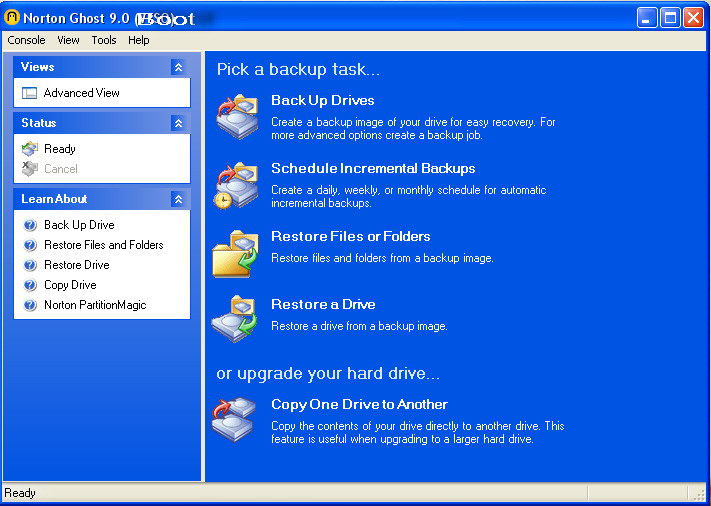
Task: Close the Norton Ghost window
Action: point(693,18)
